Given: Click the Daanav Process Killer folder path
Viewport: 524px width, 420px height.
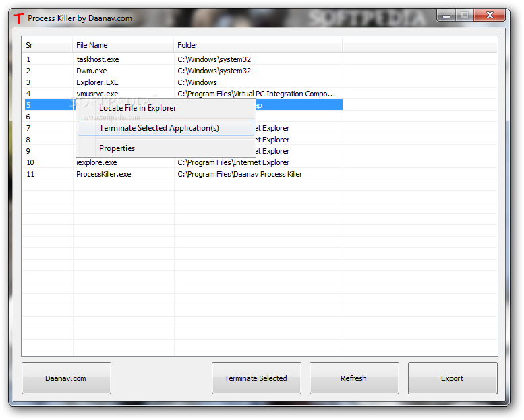Looking at the screenshot, I should click(x=240, y=174).
